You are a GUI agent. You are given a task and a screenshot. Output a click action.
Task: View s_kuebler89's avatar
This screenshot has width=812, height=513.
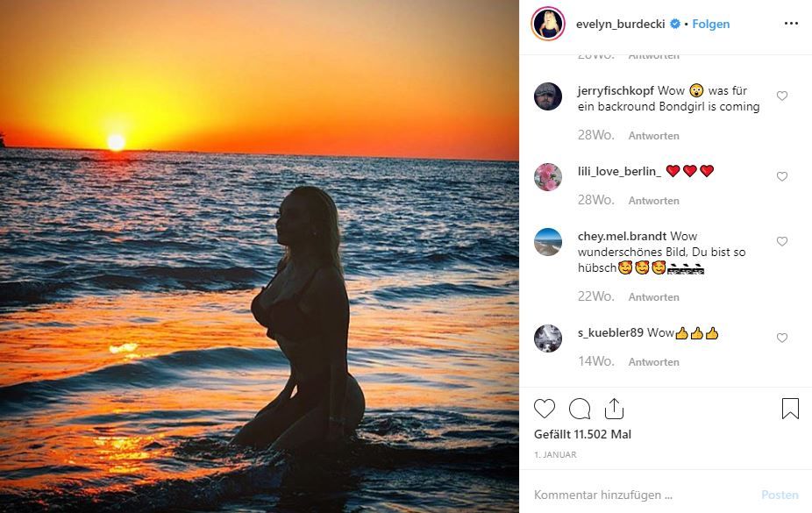[548, 338]
